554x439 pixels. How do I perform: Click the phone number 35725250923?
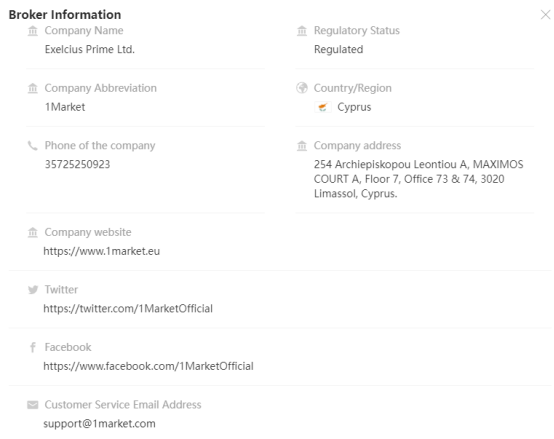(x=77, y=164)
